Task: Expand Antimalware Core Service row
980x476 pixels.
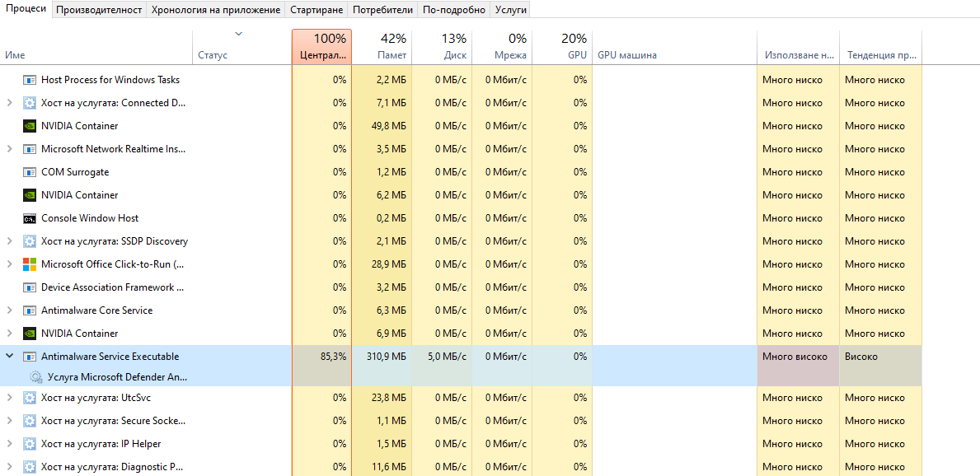Action: [9, 310]
